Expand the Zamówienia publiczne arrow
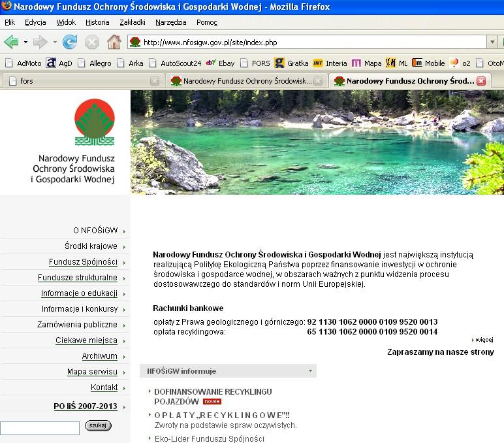This screenshot has width=504, height=443. pyautogui.click(x=124, y=325)
